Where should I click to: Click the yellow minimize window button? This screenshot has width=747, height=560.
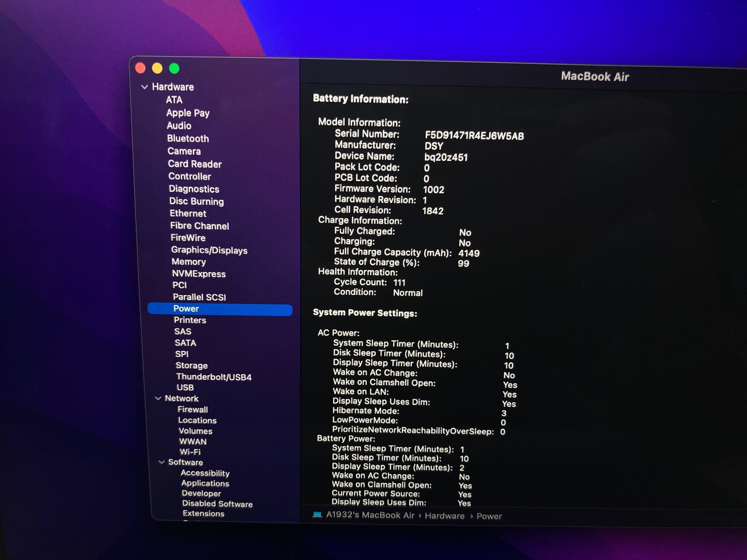157,68
